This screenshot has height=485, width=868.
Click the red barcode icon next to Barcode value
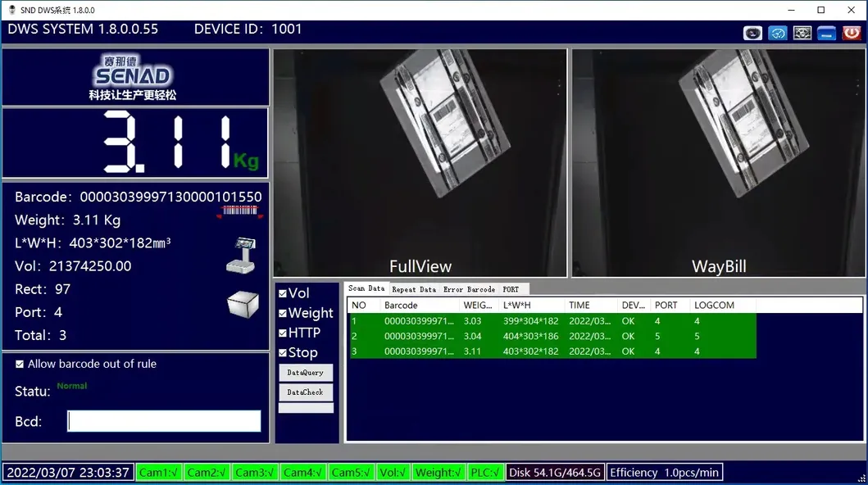point(239,211)
